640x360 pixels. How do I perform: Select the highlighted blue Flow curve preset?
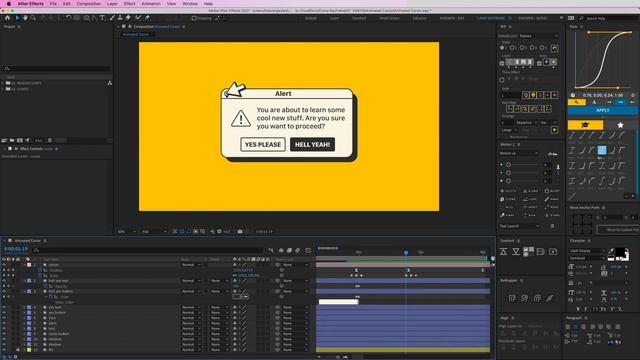coord(602,150)
